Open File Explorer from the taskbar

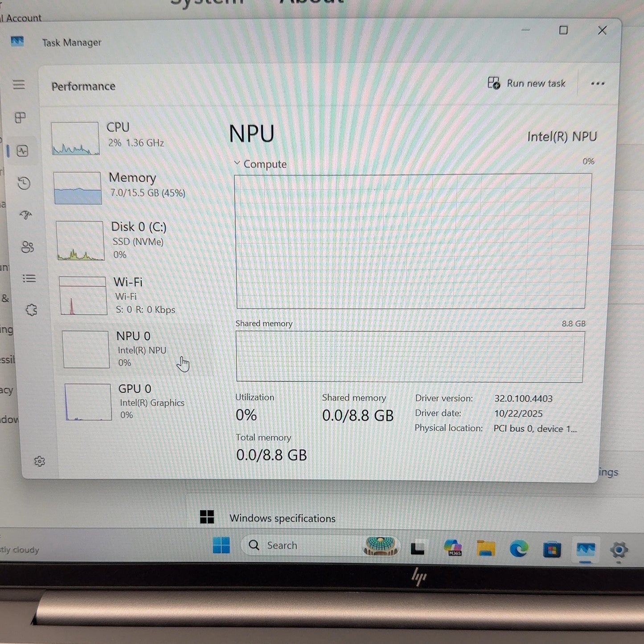pyautogui.click(x=486, y=548)
